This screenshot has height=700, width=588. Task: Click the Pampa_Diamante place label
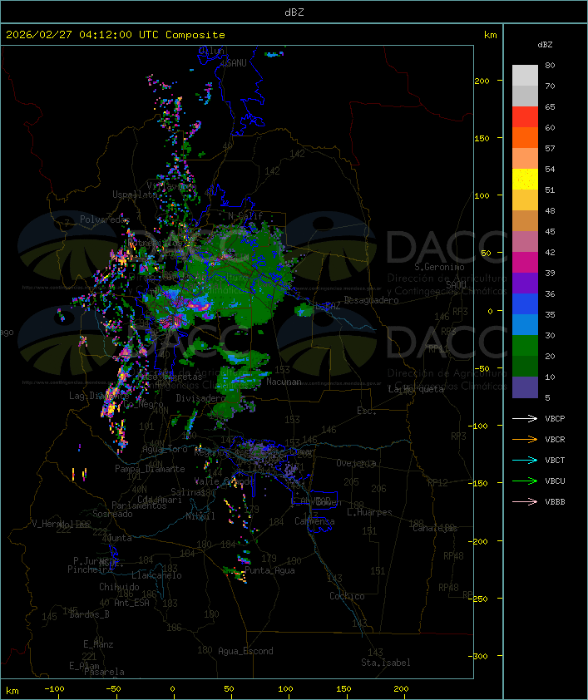coord(150,469)
